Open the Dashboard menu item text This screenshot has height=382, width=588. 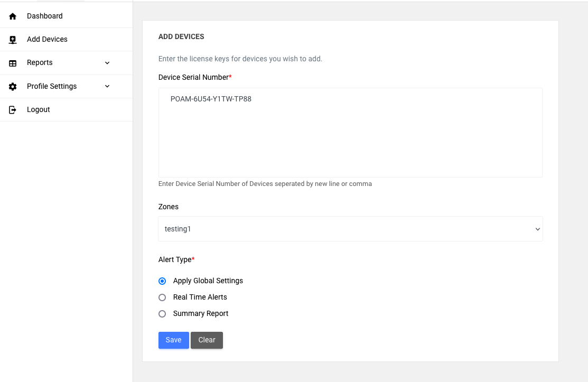tap(45, 16)
